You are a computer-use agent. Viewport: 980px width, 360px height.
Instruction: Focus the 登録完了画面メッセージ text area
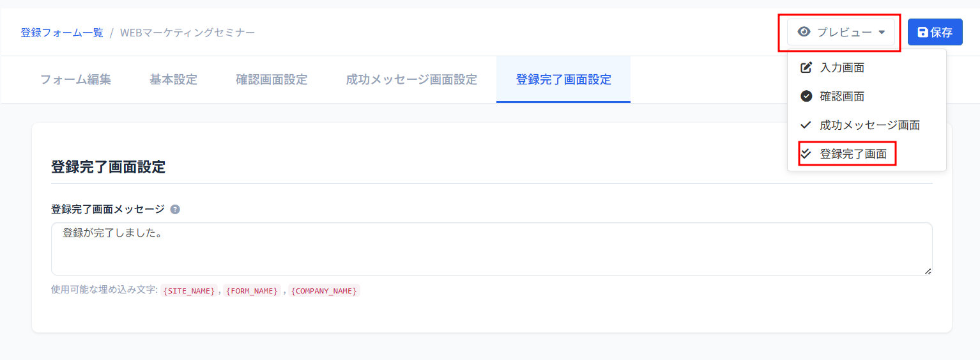(x=491, y=249)
